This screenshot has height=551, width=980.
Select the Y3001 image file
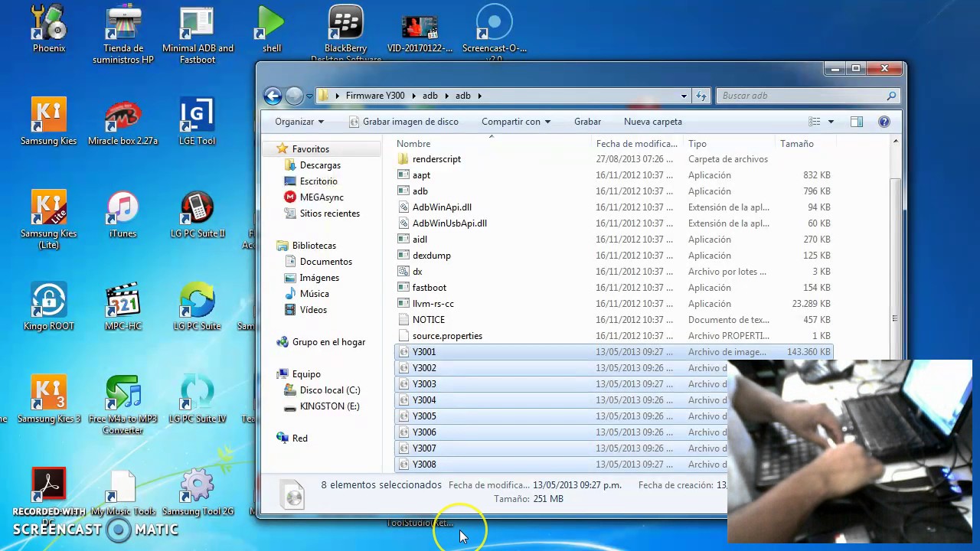[614, 352]
